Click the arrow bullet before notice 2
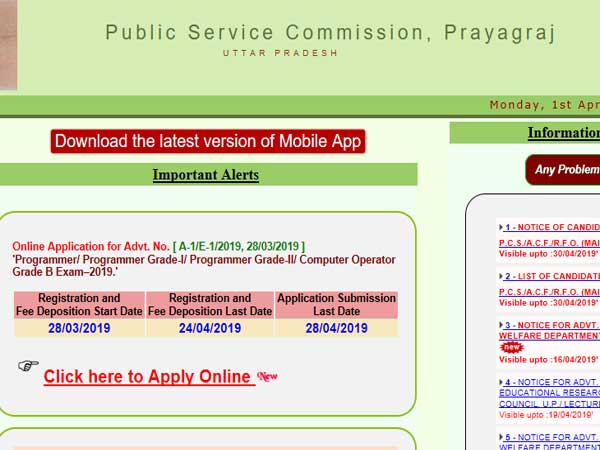This screenshot has width=600, height=450. pos(500,276)
